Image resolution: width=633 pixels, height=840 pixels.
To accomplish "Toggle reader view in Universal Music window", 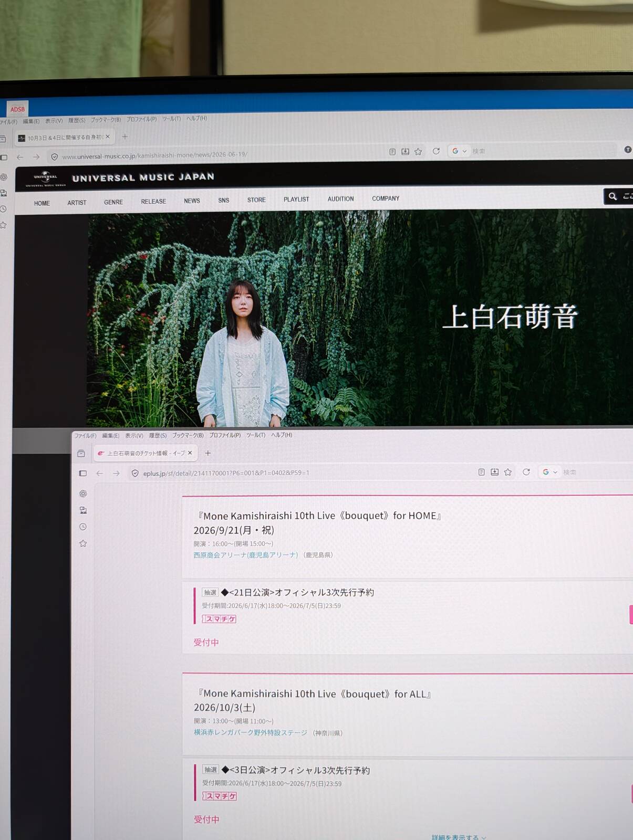I will tap(392, 152).
